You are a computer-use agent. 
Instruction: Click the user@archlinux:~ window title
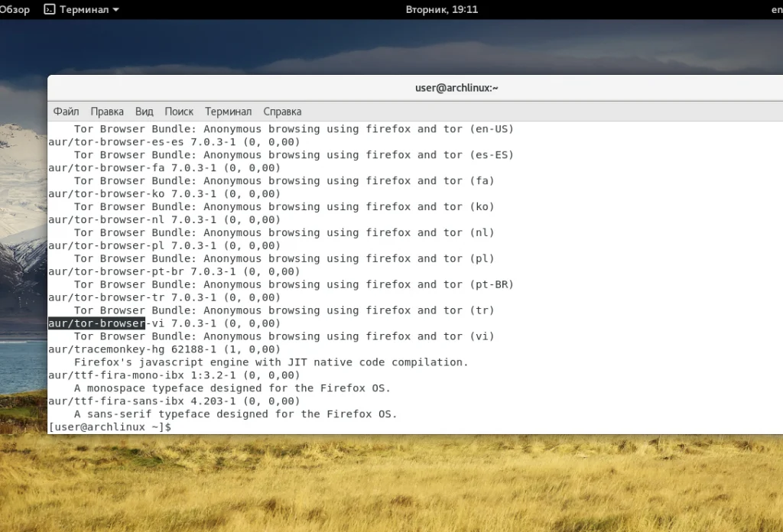(x=456, y=88)
